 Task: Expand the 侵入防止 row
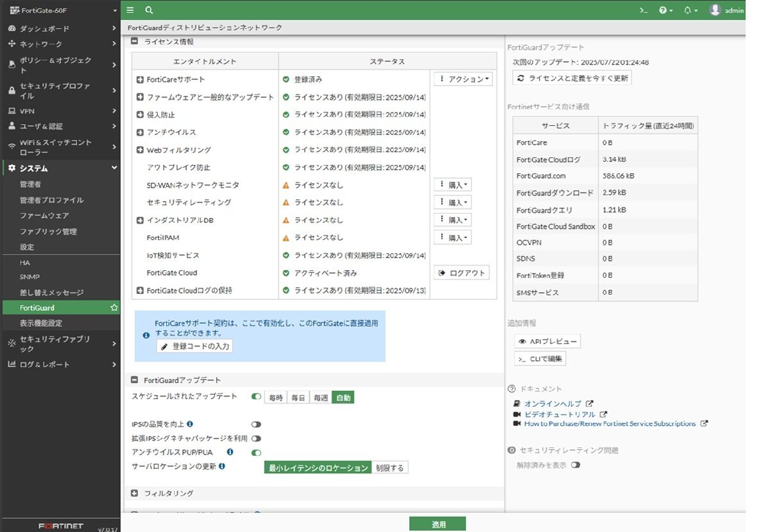141,115
